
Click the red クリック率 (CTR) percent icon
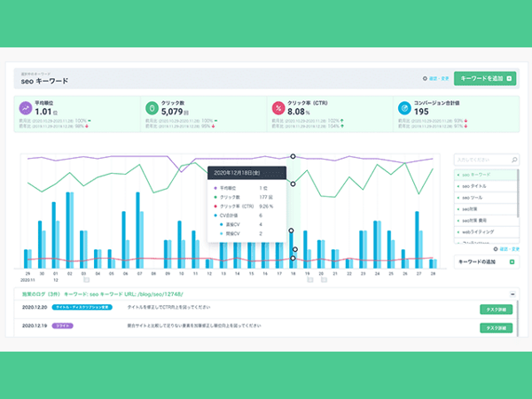278,108
